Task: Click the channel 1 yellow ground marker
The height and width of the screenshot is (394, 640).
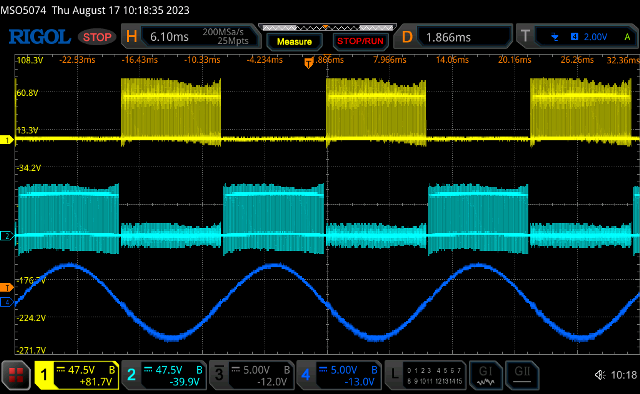Action: pos(7,140)
